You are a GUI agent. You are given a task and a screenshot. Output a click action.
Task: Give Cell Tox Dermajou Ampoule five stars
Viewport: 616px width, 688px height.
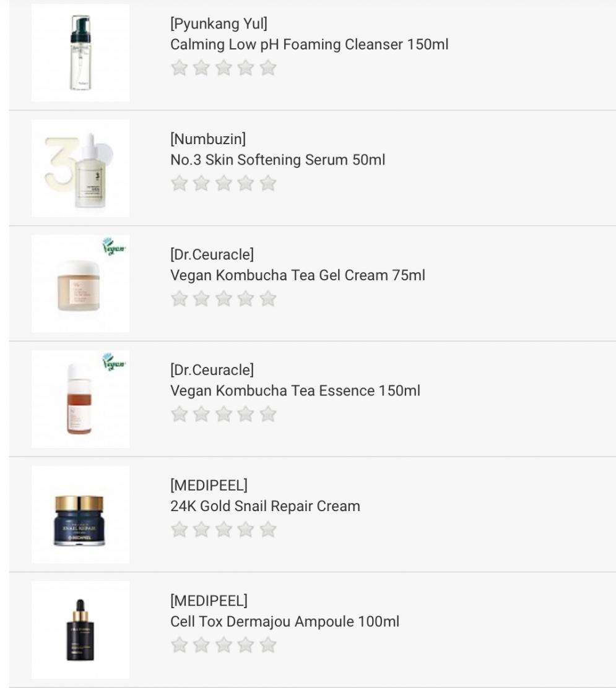pyautogui.click(x=268, y=645)
